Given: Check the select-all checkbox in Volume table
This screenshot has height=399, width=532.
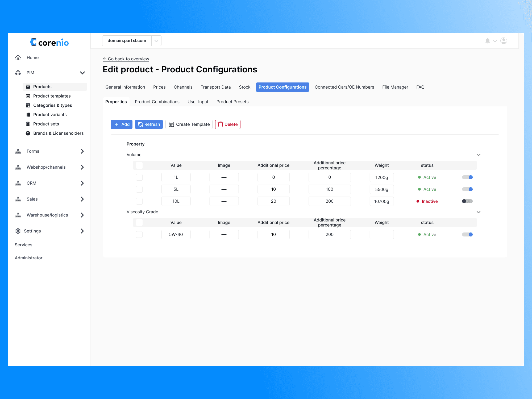Looking at the screenshot, I should tap(139, 165).
